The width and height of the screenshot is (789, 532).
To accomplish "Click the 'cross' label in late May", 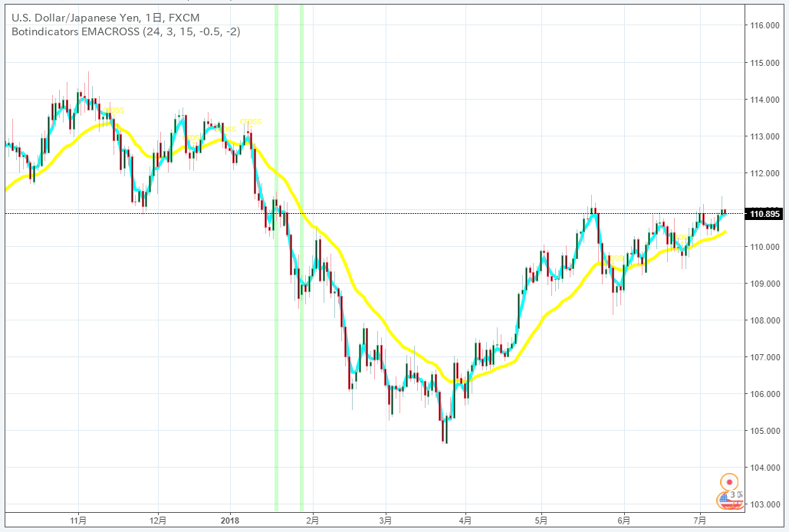I will pos(613,258).
